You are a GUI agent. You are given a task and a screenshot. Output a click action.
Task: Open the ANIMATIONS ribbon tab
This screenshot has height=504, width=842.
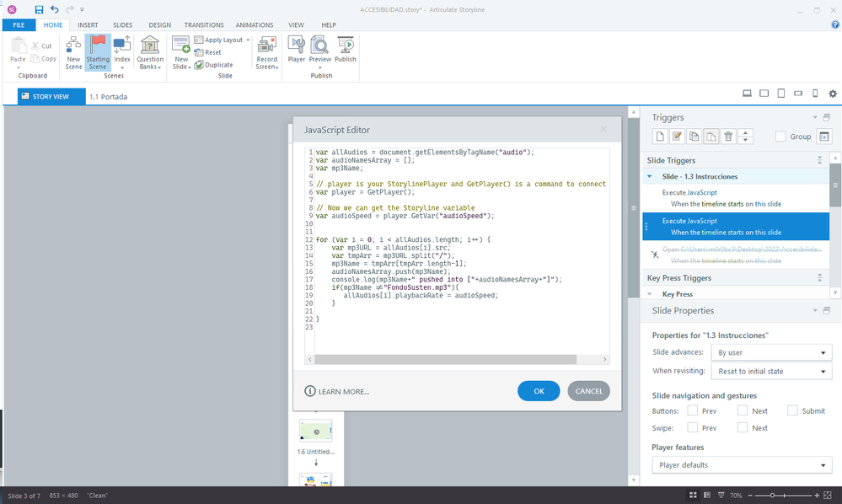254,25
